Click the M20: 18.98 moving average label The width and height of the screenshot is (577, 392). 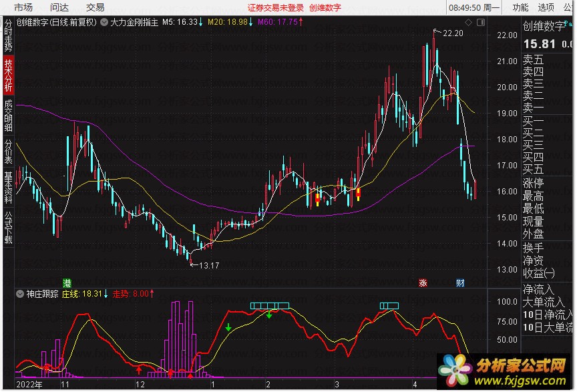(x=230, y=23)
